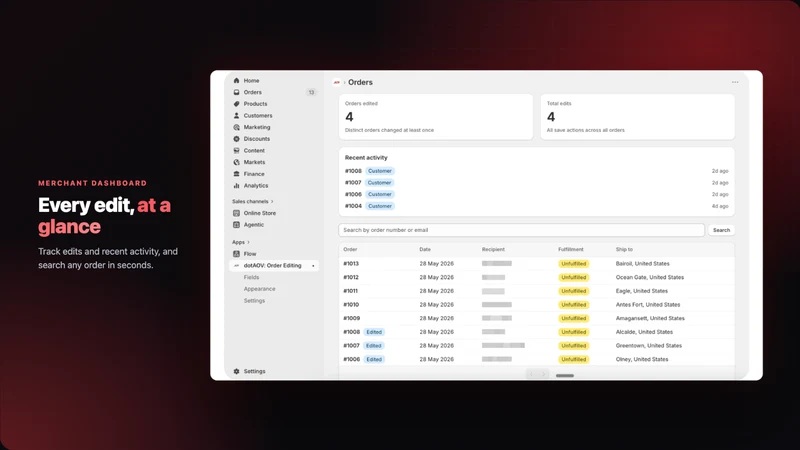The height and width of the screenshot is (450, 800).
Task: Click the Analytics bar chart icon
Action: coord(236,186)
